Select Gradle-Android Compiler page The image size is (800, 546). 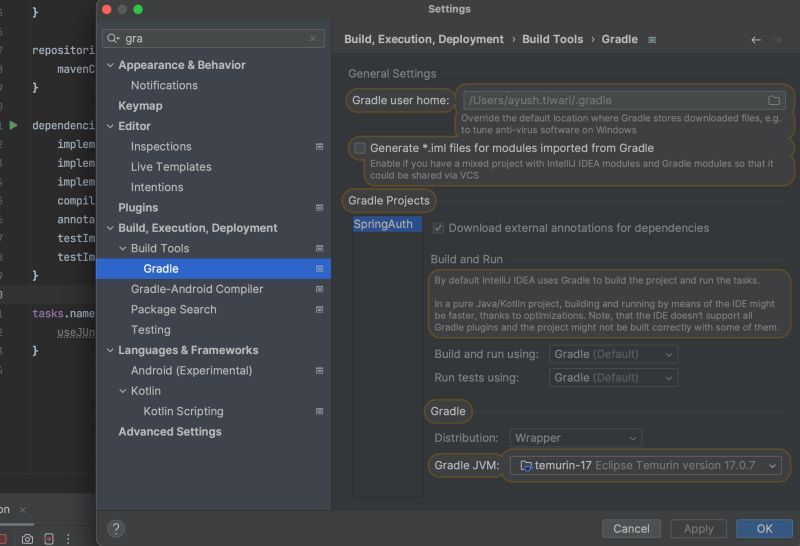coord(197,289)
